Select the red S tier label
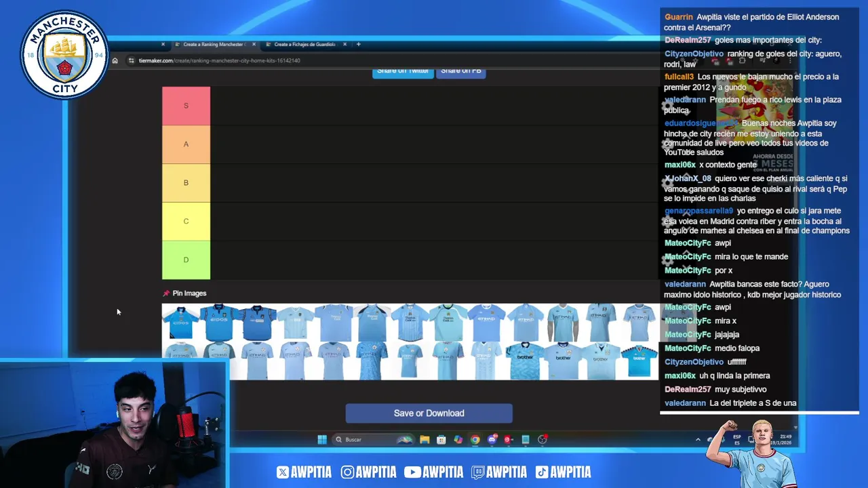868x488 pixels. 186,106
